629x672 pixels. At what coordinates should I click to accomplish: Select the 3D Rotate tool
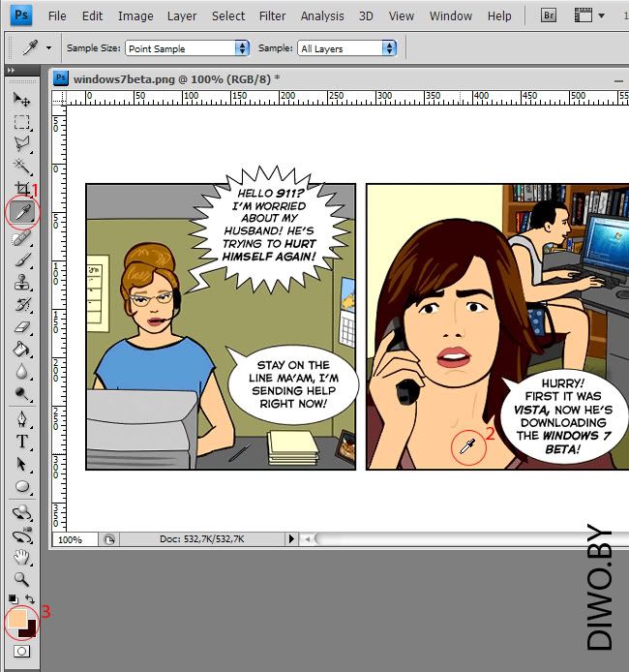[x=21, y=512]
